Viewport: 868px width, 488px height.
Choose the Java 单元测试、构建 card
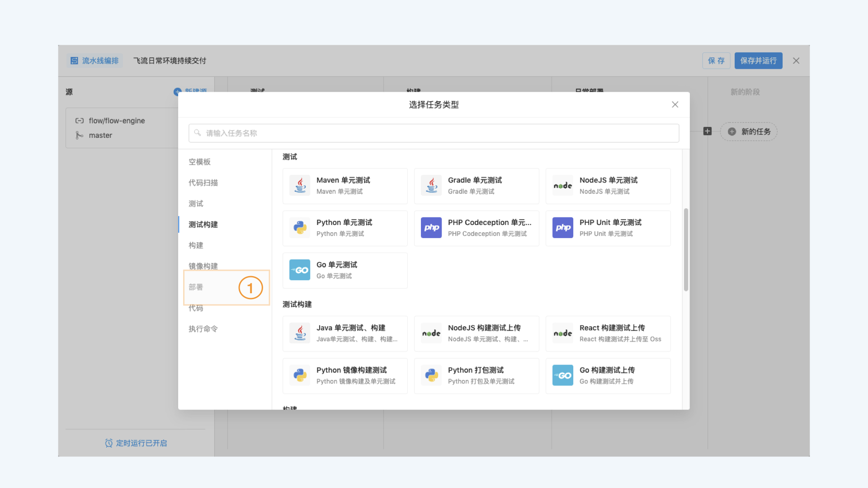(345, 333)
